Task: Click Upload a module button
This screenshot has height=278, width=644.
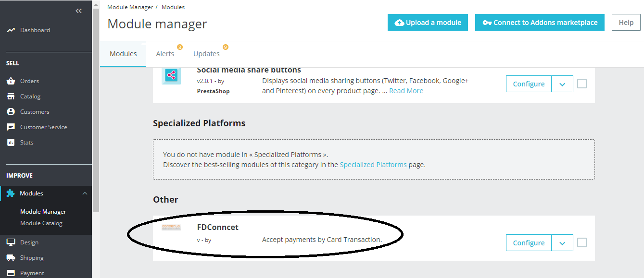Action: [x=428, y=23]
